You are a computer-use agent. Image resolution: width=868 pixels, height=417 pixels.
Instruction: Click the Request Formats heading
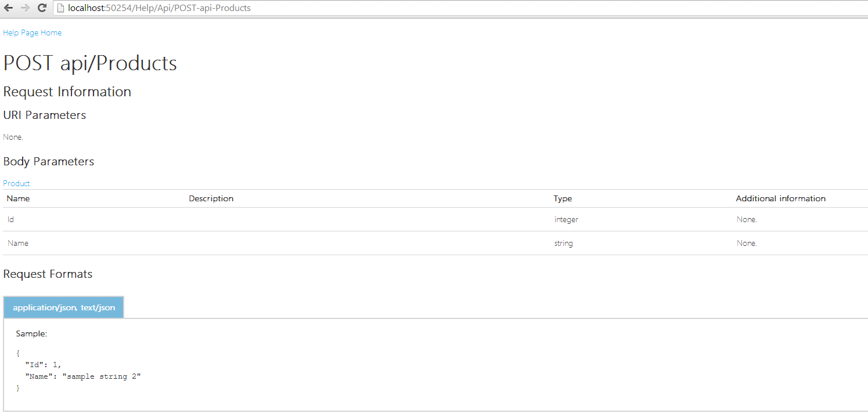(x=48, y=274)
